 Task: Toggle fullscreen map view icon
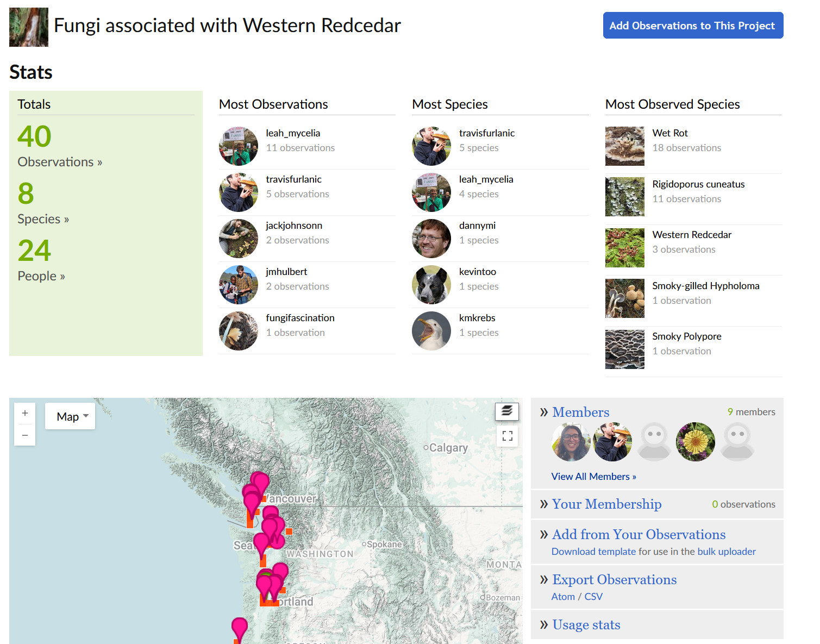(508, 436)
